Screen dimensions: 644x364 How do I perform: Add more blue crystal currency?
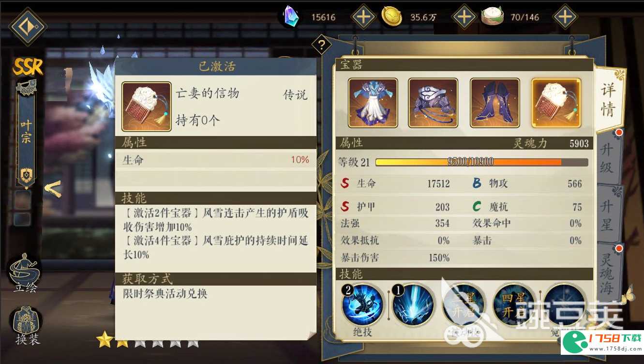point(363,17)
